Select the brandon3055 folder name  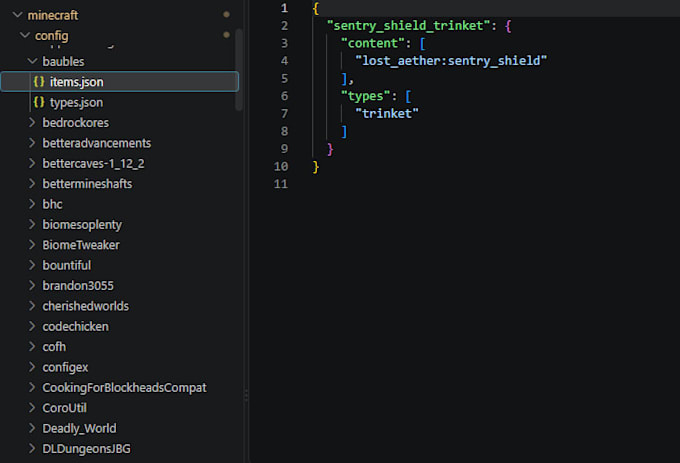point(78,286)
